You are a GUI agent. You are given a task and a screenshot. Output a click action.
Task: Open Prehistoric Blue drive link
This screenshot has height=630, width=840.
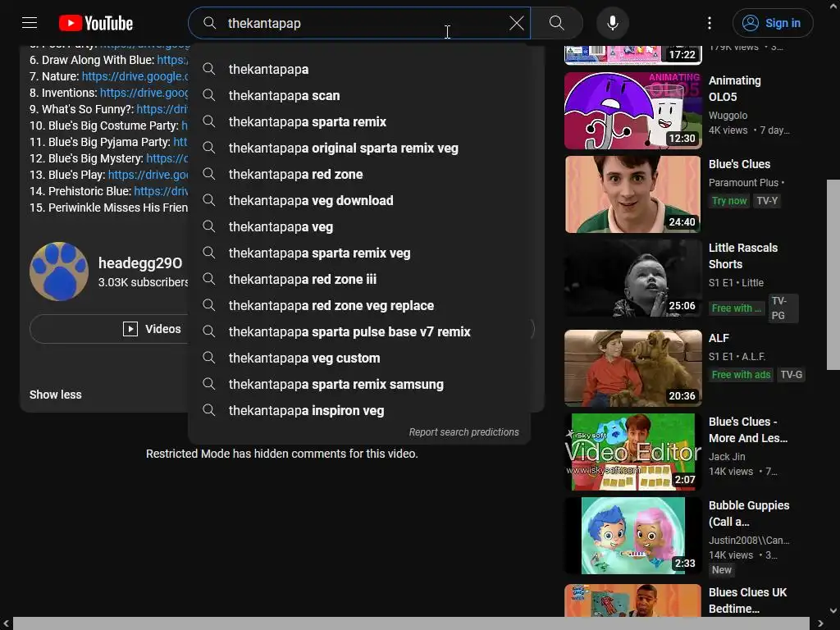click(x=162, y=191)
